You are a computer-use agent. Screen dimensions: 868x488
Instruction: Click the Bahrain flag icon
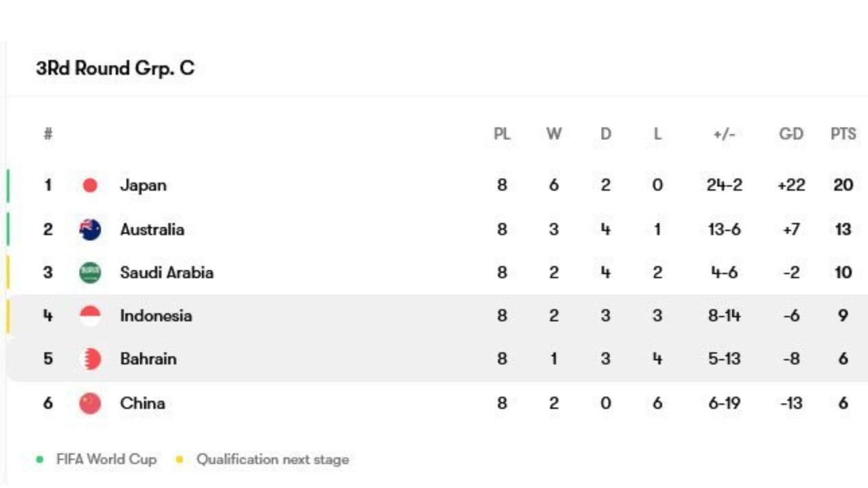click(90, 359)
